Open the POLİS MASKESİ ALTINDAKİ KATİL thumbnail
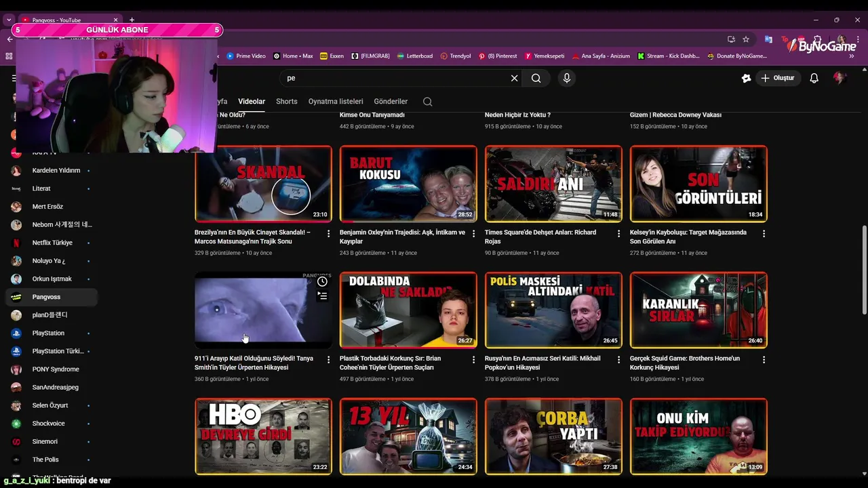This screenshot has width=868, height=488. click(553, 310)
